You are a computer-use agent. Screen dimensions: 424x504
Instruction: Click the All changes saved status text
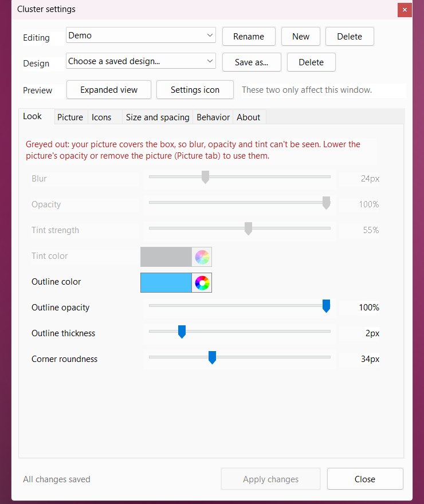pos(57,479)
